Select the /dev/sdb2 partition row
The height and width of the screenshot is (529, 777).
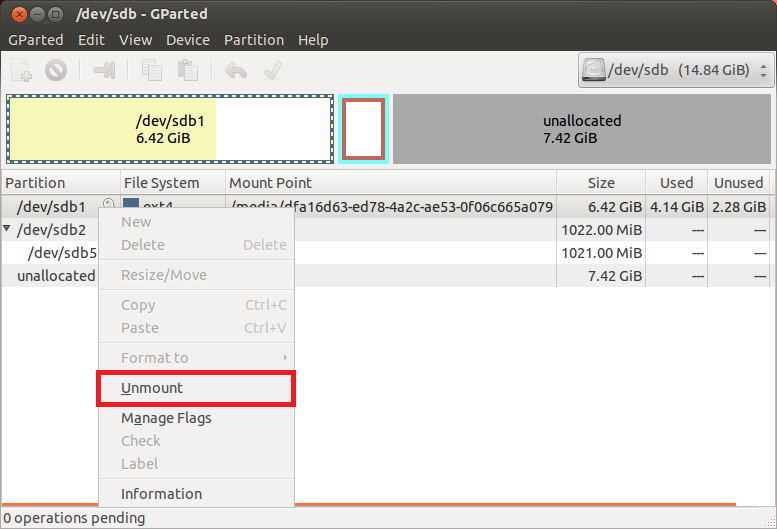click(386, 230)
